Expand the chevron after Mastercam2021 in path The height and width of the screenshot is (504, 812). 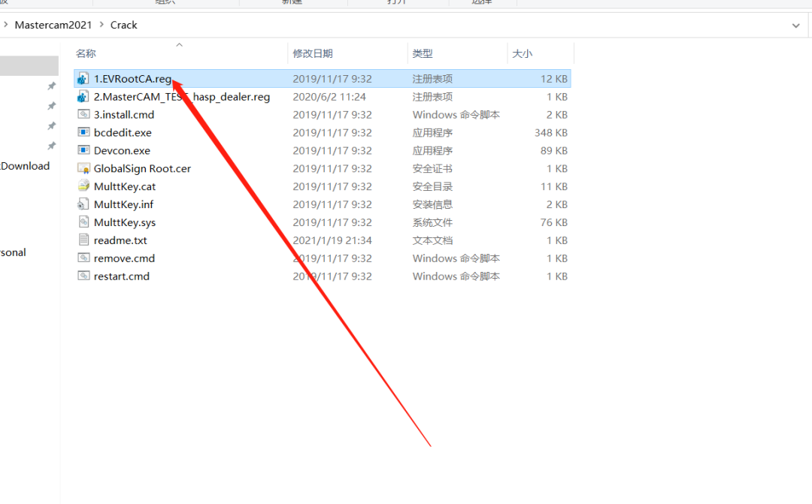[x=101, y=25]
